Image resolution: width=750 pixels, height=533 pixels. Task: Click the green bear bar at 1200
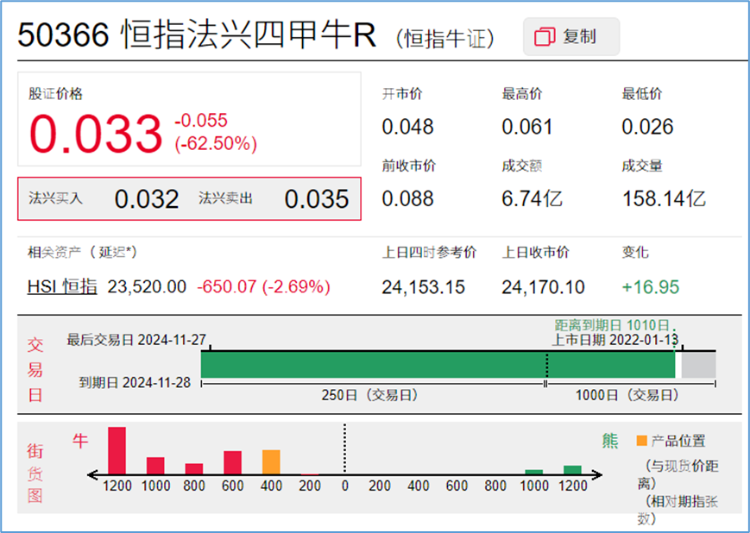coord(573,470)
